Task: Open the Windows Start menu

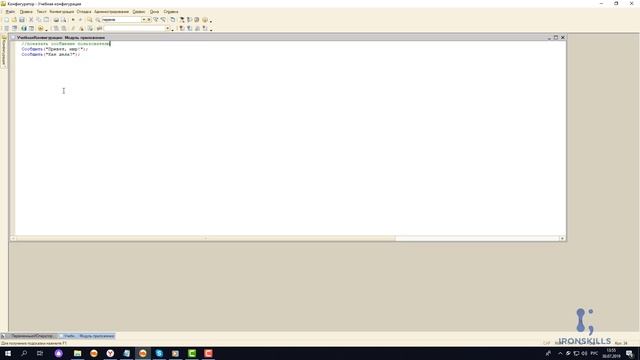Action: tap(8, 353)
